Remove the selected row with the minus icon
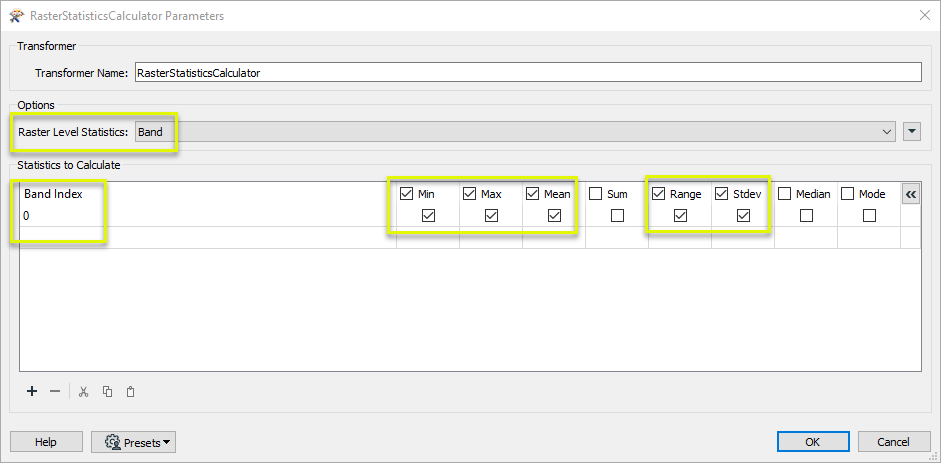The image size is (941, 463). [55, 392]
